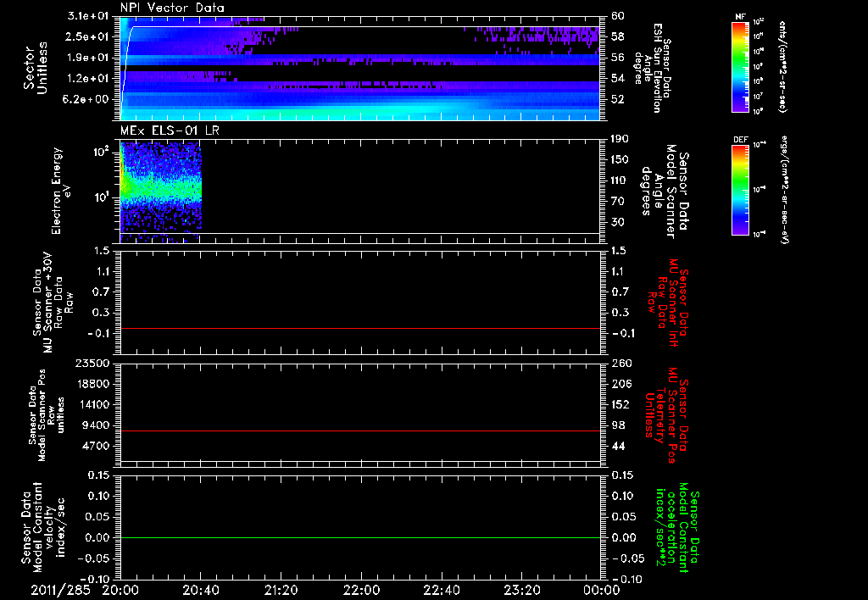This screenshot has width=868, height=600.
Task: Click the 'ergs/(cm**2-sr-sec-eV)' units label
Action: pyautogui.click(x=784, y=190)
